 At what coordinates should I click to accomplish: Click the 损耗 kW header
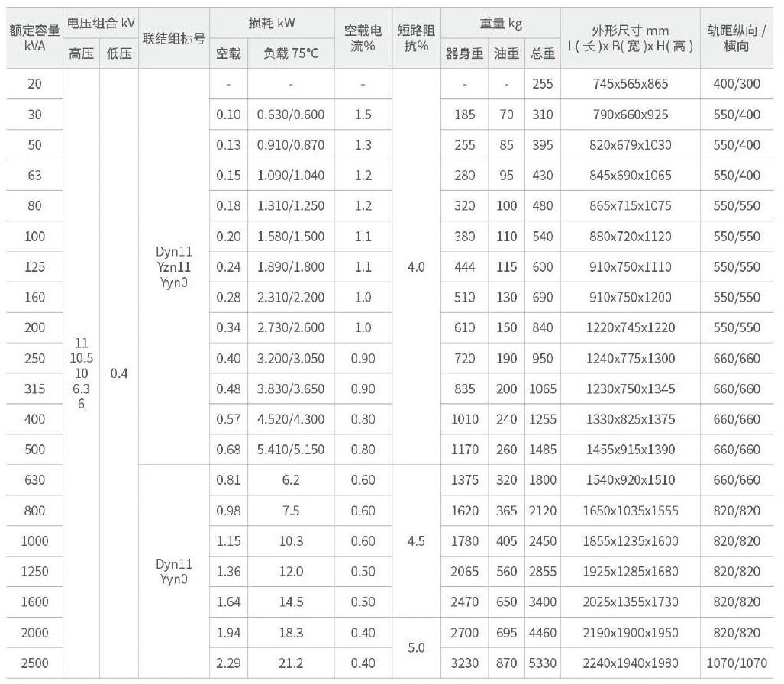(x=272, y=23)
